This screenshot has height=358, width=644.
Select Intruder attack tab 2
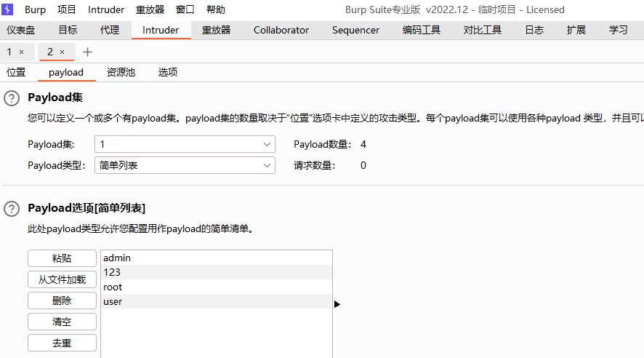click(x=49, y=52)
